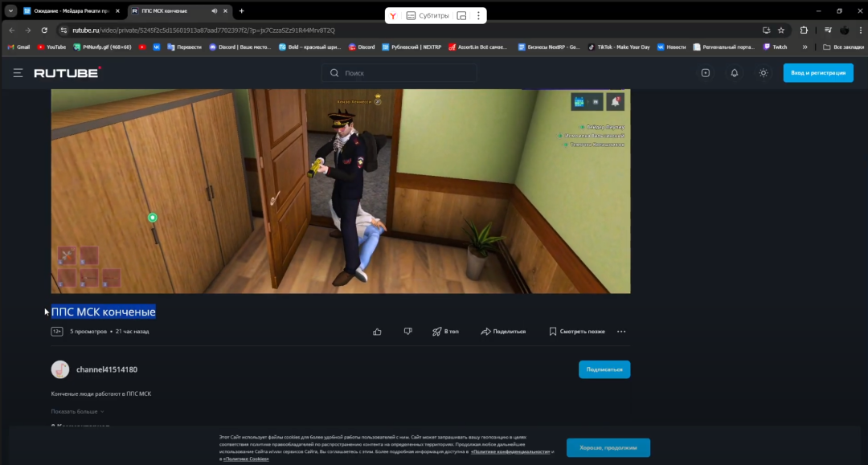
Task: Show hidden bookmarks via double chevron
Action: [805, 47]
